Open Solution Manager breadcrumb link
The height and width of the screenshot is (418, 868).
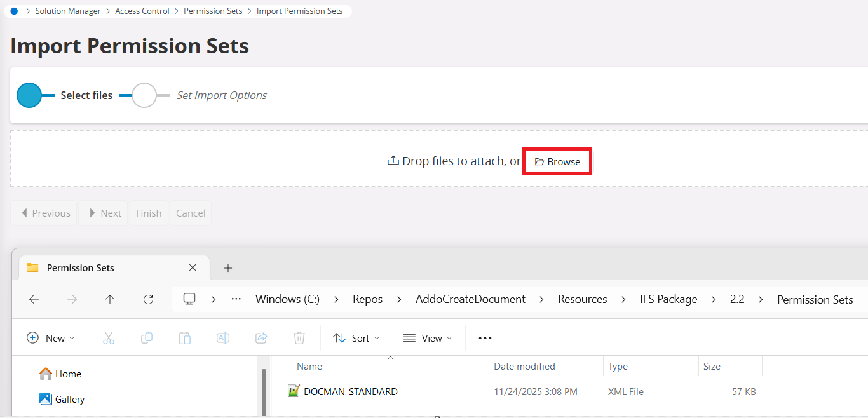click(68, 11)
